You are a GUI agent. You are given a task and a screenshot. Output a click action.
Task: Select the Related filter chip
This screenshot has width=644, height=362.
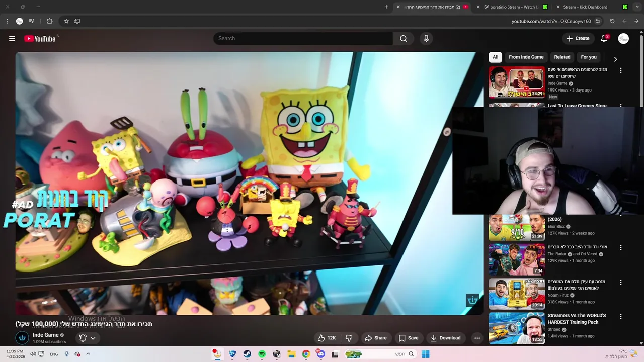pyautogui.click(x=562, y=57)
